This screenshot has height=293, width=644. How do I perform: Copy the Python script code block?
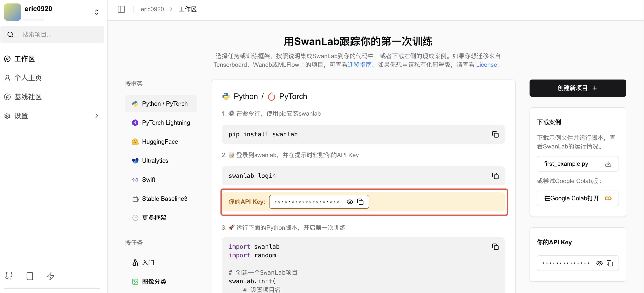495,247
